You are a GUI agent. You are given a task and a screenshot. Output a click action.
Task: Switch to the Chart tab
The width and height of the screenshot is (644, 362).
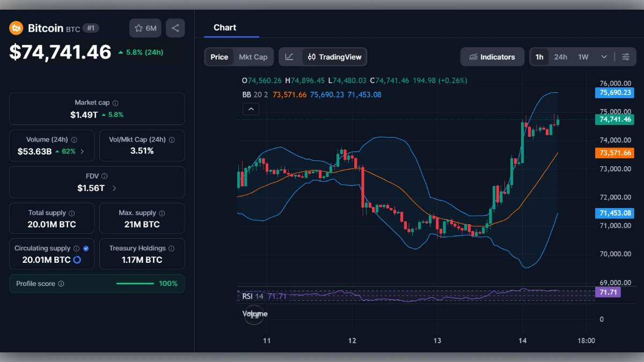225,27
